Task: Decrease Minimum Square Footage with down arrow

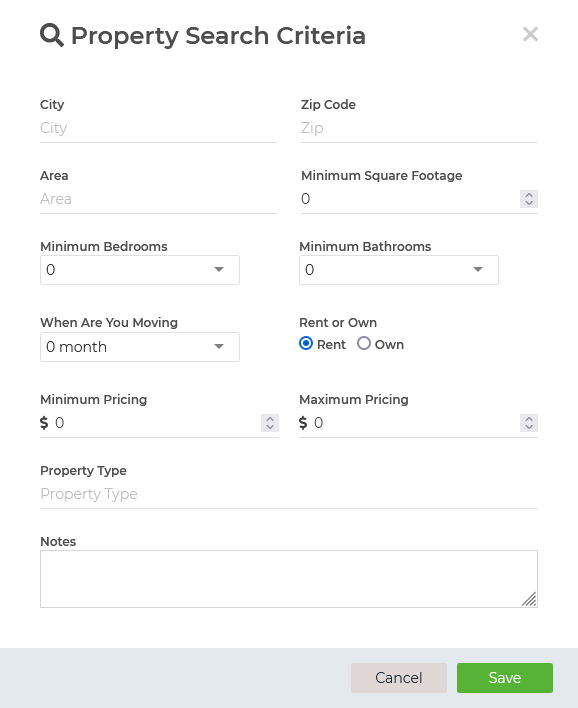Action: (x=529, y=203)
